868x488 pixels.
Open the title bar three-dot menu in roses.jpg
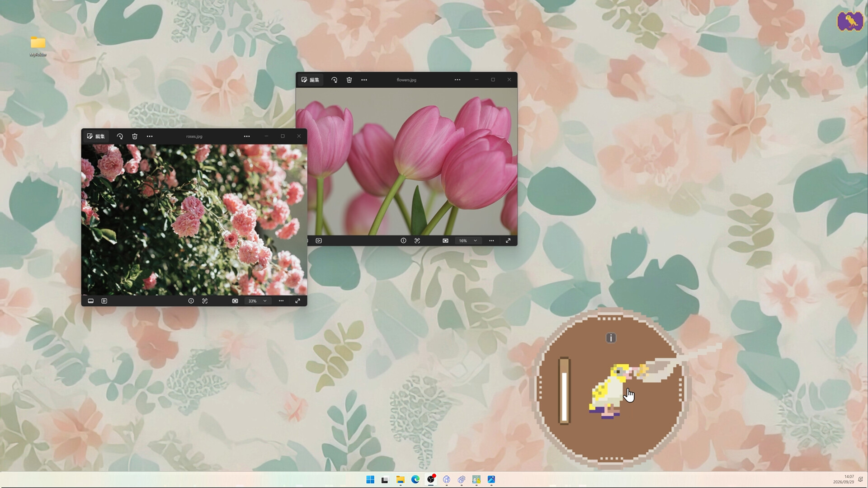247,136
